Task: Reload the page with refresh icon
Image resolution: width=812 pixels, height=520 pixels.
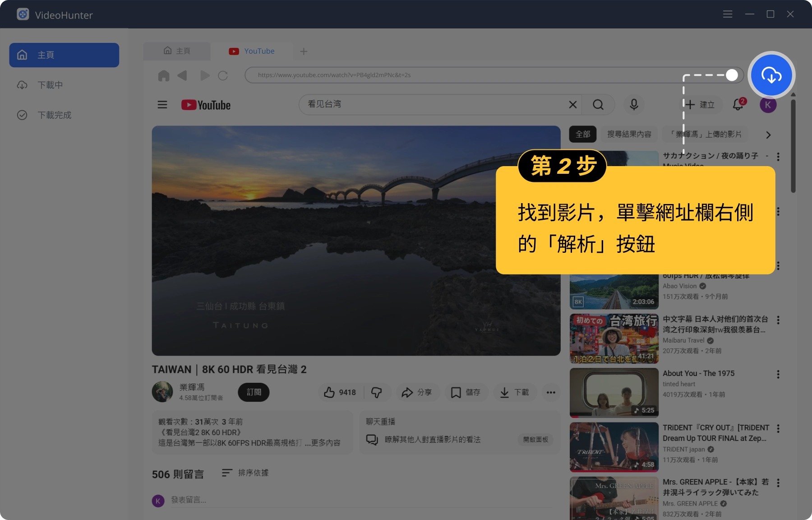Action: [223, 75]
